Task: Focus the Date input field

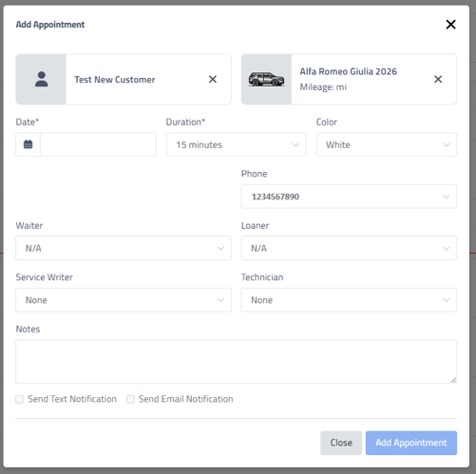Action: (98, 144)
